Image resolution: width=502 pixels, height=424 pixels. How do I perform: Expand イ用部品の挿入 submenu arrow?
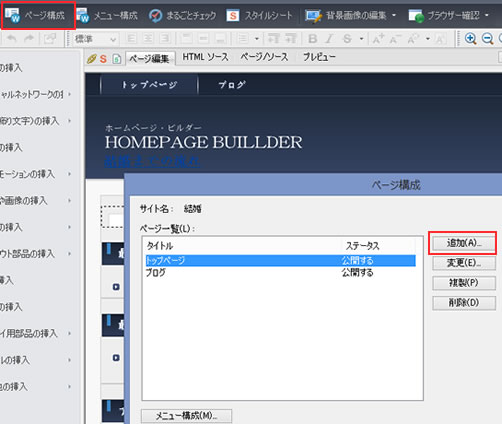tap(69, 333)
